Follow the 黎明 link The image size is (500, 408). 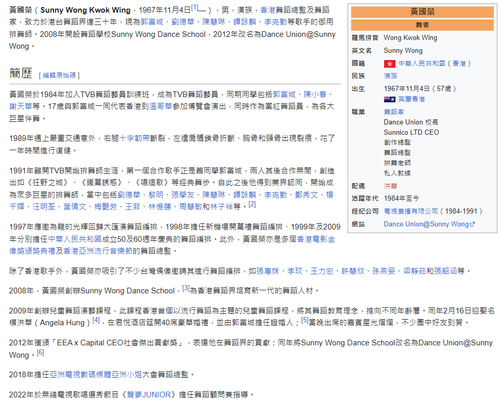[x=156, y=195]
